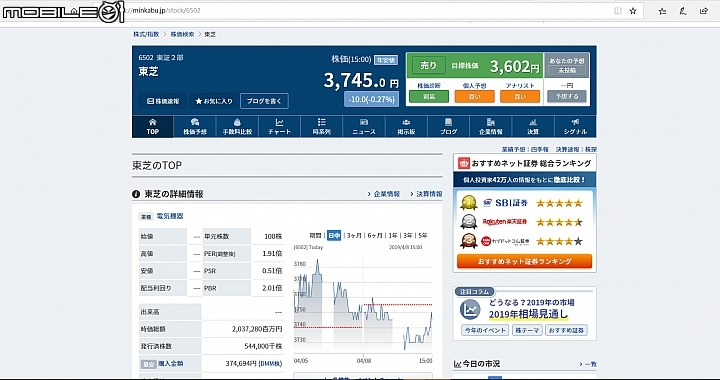Open 決算速報:株探 link
Screen dimensions: 720x380
pyautogui.click(x=576, y=150)
